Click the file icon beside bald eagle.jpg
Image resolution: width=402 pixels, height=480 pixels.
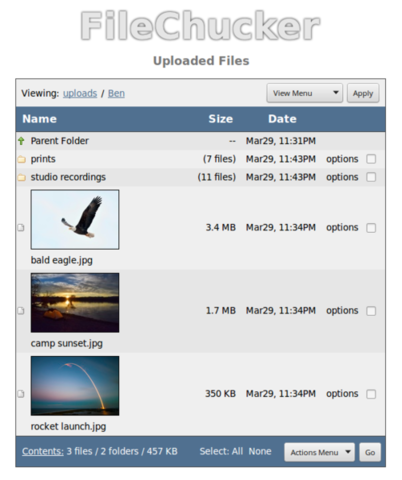(21, 228)
